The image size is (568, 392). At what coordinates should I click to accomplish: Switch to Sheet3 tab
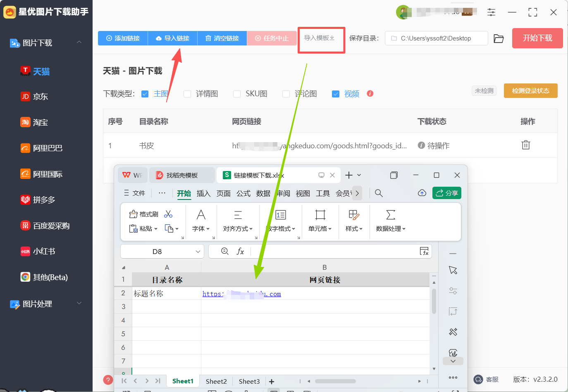249,381
